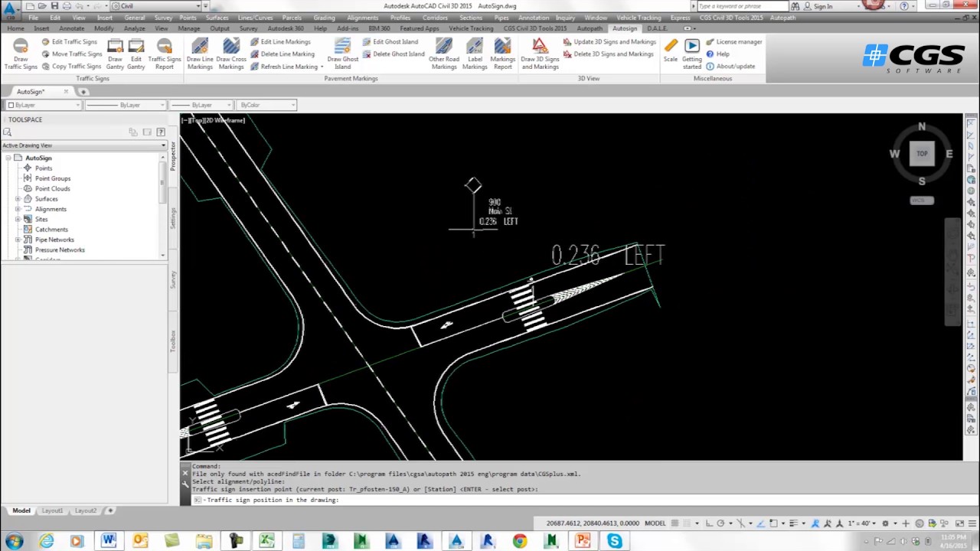Open Skype from the taskbar

614,542
